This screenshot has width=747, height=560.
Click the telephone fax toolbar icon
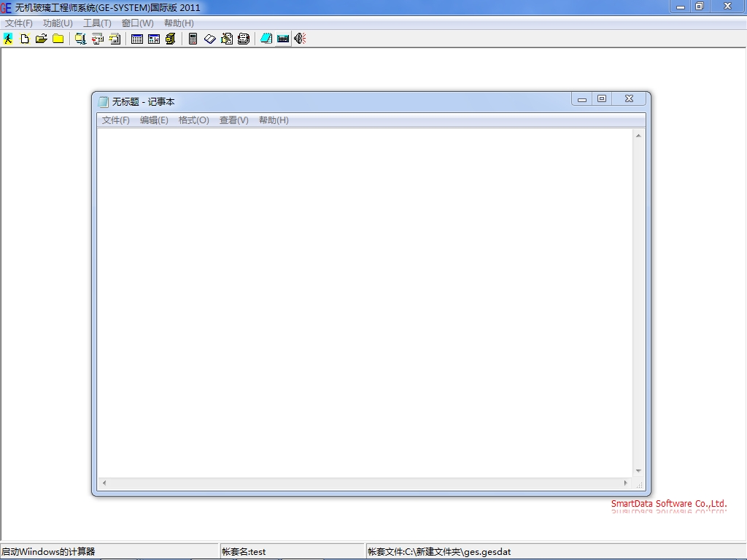244,39
